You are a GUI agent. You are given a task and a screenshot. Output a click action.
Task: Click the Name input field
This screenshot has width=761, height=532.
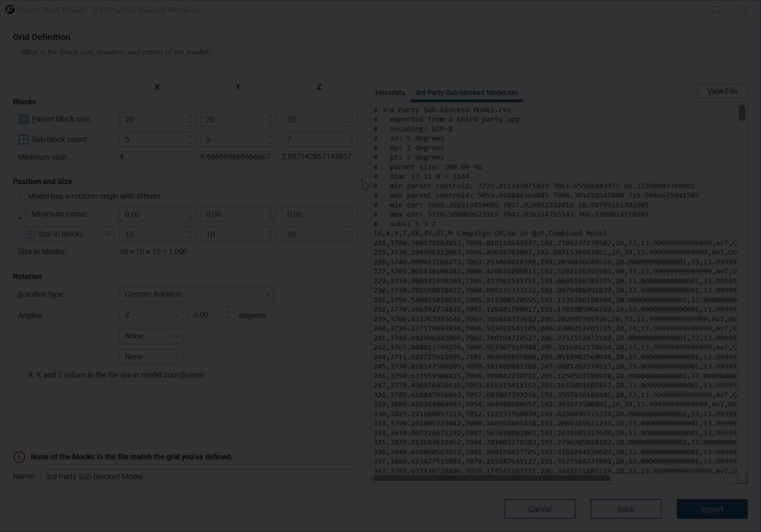[199, 476]
